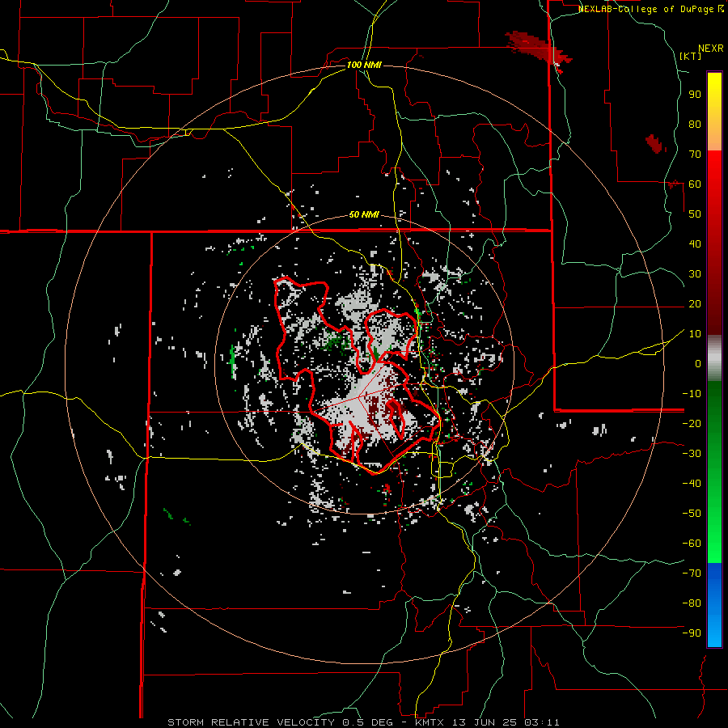
Task: Click the positive 70 value on the velocity scale
Action: click(x=695, y=154)
